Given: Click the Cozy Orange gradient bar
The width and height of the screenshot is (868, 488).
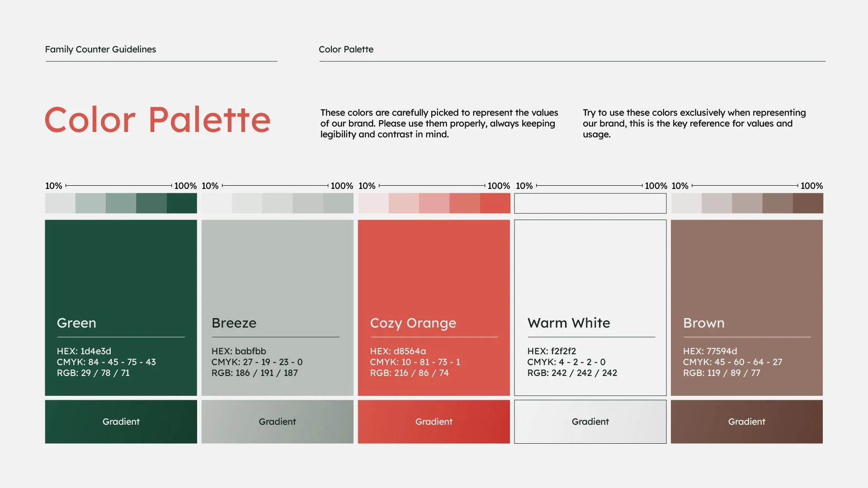Looking at the screenshot, I should click(x=434, y=422).
